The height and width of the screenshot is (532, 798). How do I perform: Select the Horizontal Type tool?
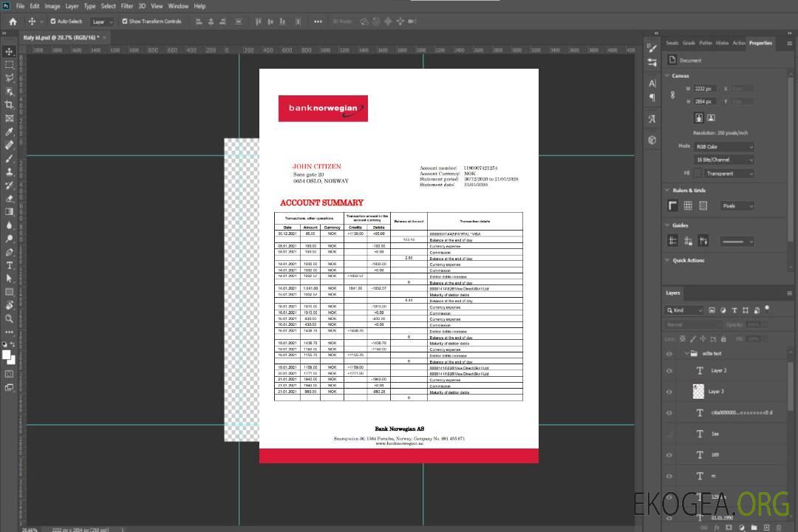pos(10,265)
